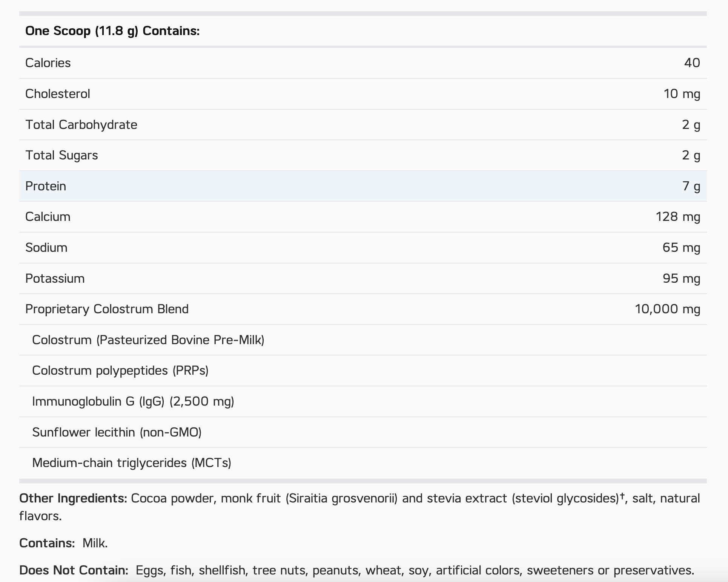
Task: Click the Does Not Contain heading
Action: 74,570
